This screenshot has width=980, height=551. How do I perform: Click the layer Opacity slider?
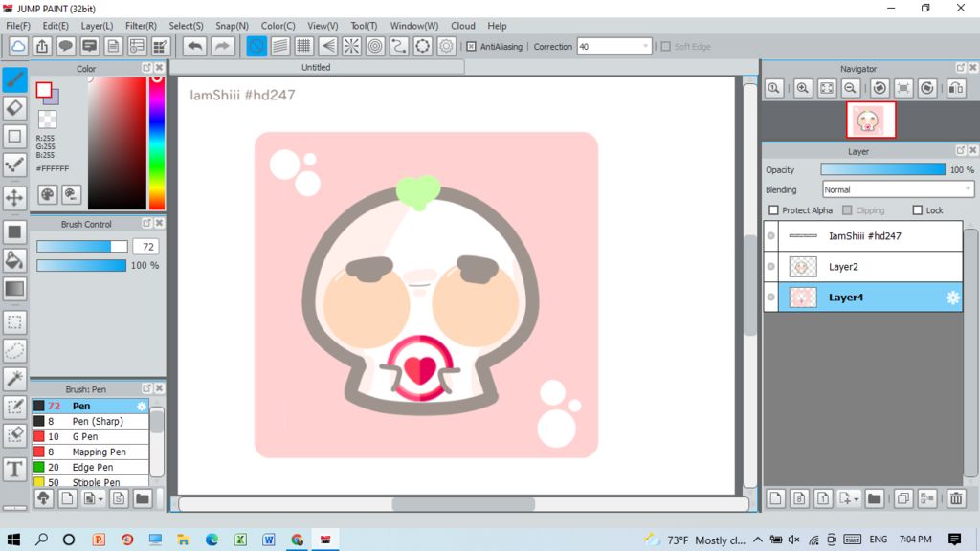[x=882, y=169]
